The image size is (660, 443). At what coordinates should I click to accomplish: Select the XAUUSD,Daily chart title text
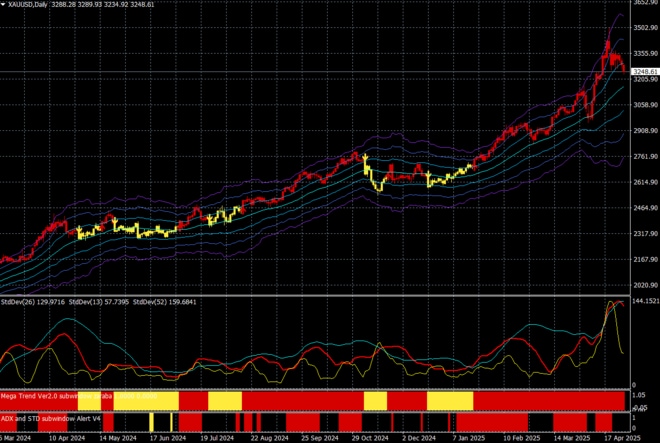click(27, 5)
